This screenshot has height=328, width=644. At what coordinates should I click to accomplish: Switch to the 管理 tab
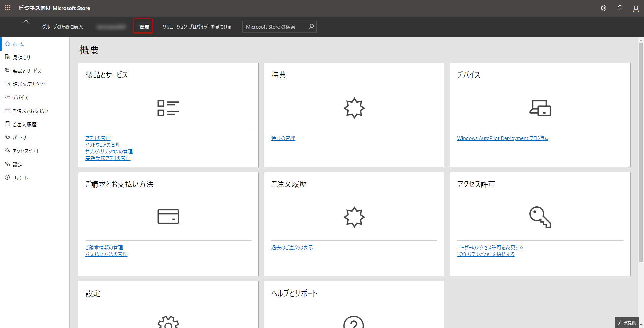[143, 26]
